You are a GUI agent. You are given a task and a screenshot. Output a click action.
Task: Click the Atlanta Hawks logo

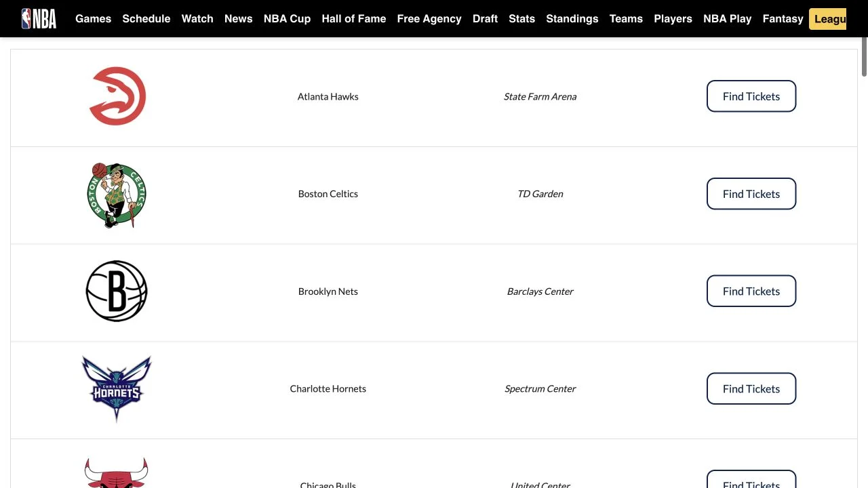click(117, 96)
